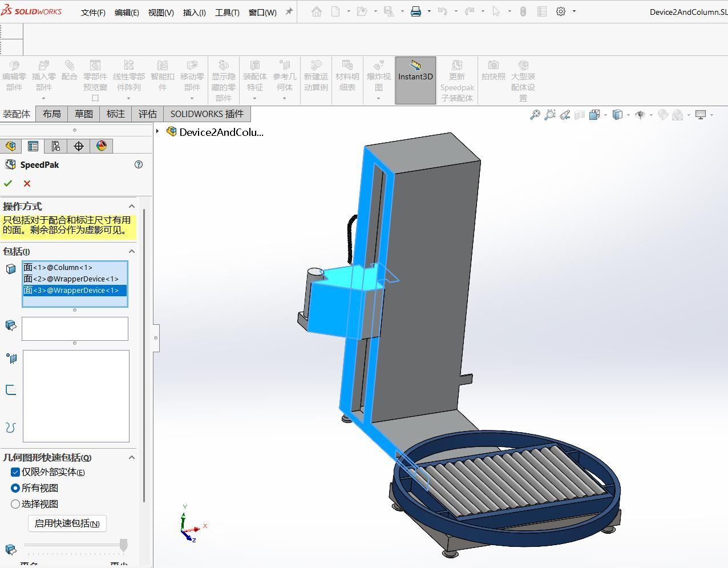The image size is (728, 568).
Task: Click the Rebuild traffic light icon
Action: (523, 11)
